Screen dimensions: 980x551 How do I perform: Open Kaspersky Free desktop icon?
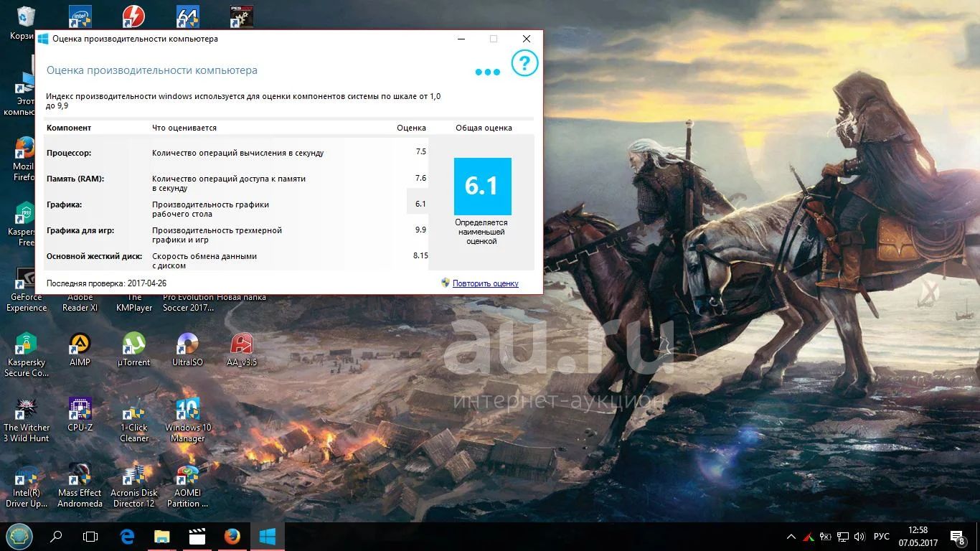tap(25, 222)
